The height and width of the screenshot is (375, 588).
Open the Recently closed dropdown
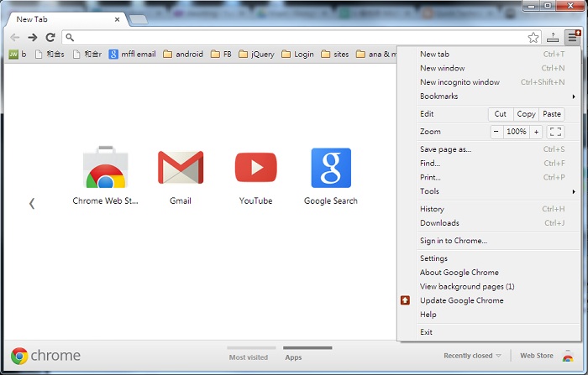tap(472, 356)
